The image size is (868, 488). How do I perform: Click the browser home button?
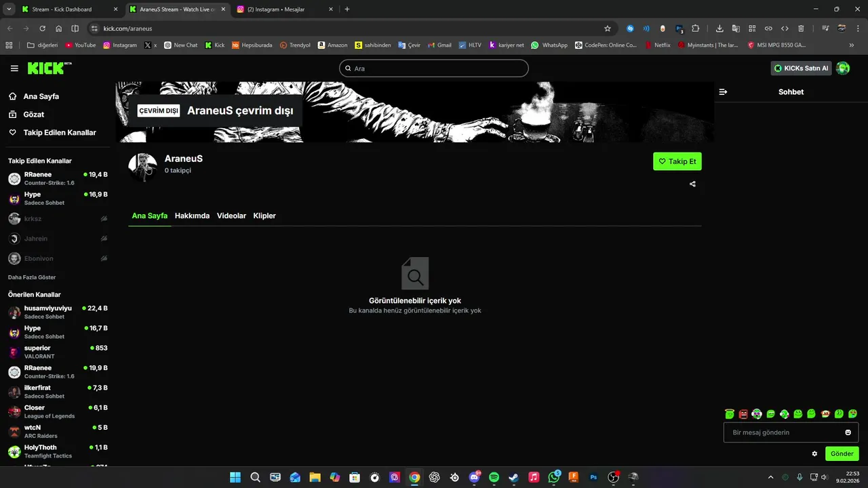point(59,28)
